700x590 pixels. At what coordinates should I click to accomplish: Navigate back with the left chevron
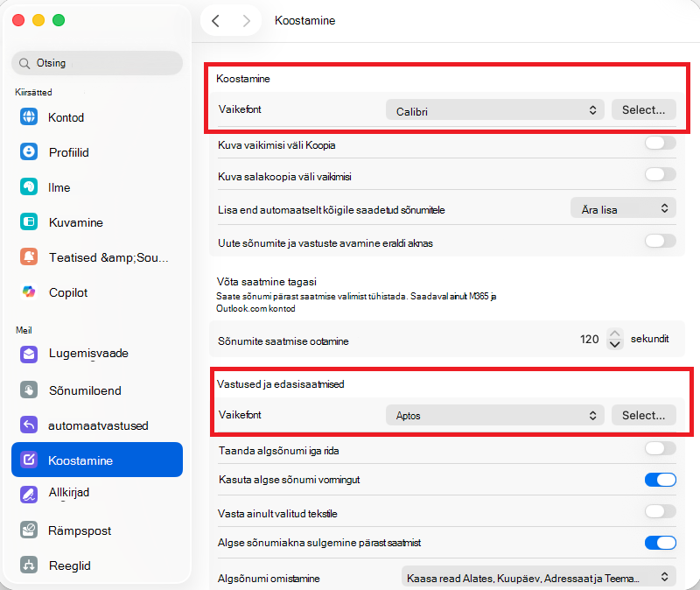pyautogui.click(x=215, y=20)
